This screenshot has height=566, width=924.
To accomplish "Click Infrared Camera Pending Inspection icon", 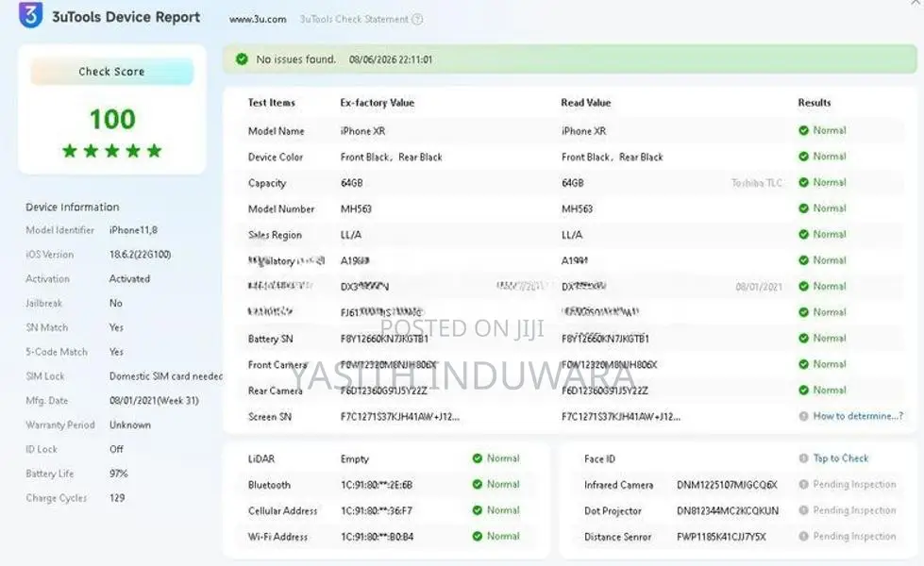I will pos(803,484).
